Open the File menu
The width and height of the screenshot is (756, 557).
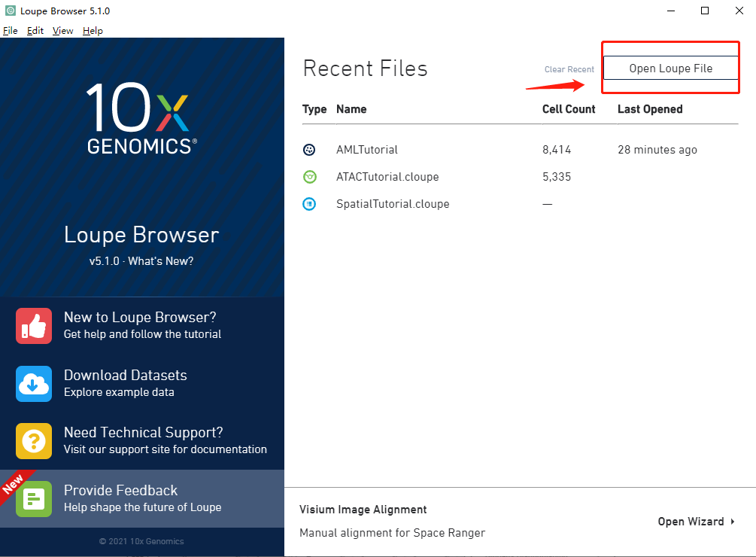(10, 30)
